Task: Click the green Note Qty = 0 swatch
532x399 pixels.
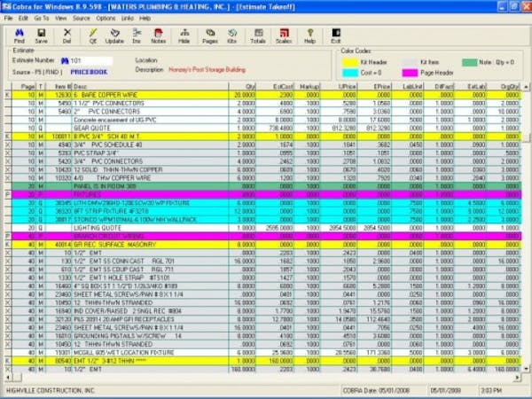Action: [x=470, y=62]
